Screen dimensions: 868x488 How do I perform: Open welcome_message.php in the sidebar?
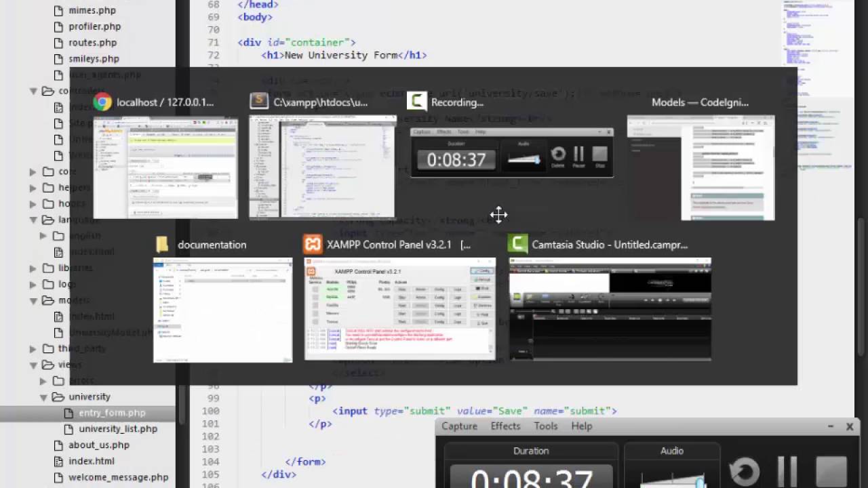pos(118,477)
